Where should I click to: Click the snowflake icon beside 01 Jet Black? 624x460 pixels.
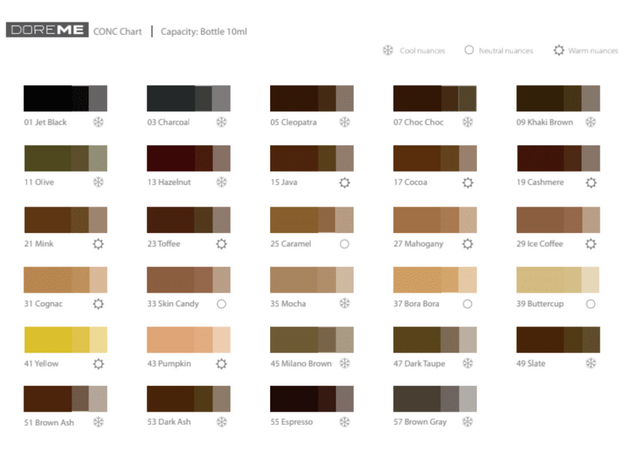click(99, 122)
